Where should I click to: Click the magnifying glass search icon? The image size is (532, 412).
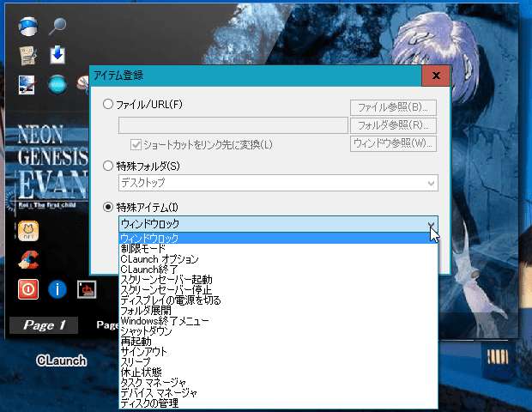pyautogui.click(x=57, y=26)
